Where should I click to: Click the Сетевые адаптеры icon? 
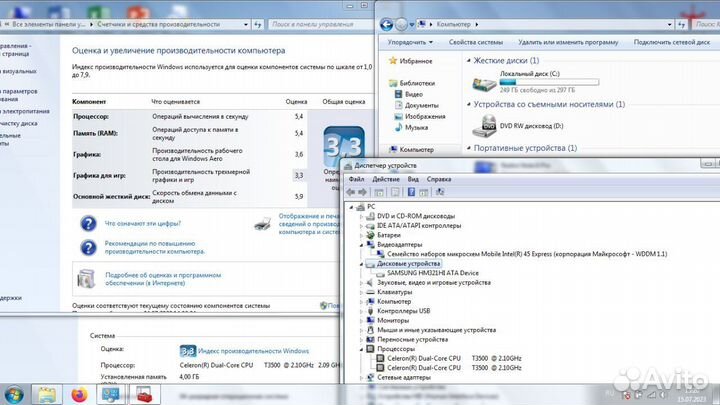[x=371, y=377]
